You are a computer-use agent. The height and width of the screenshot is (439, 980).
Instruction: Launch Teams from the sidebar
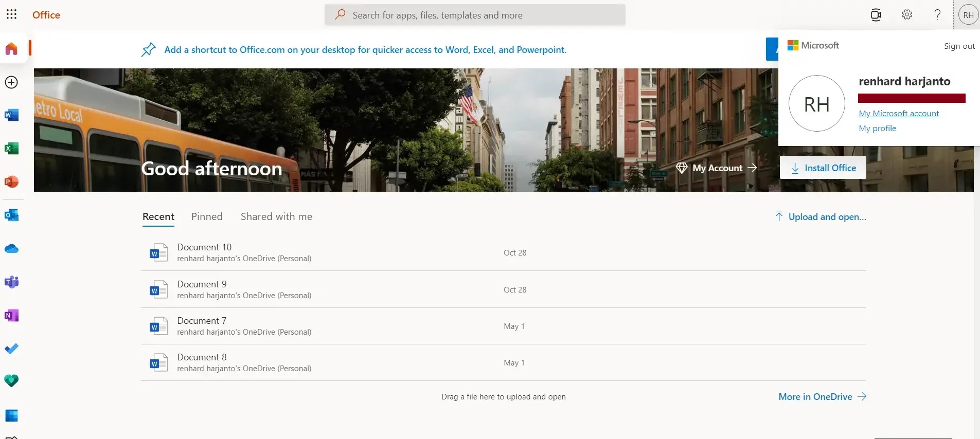[x=11, y=282]
